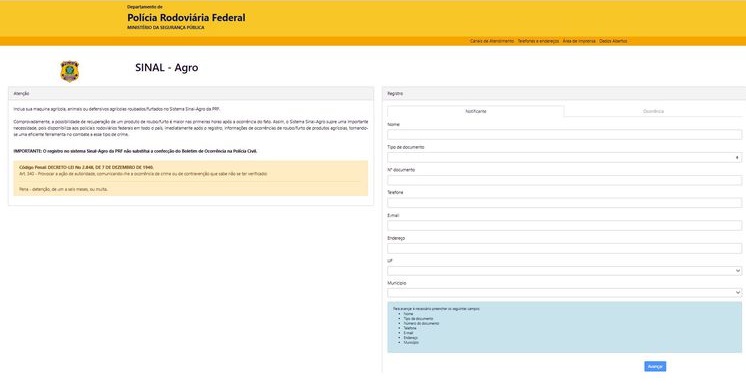
Task: Open the Tipo de documento dropdown
Action: pos(564,158)
